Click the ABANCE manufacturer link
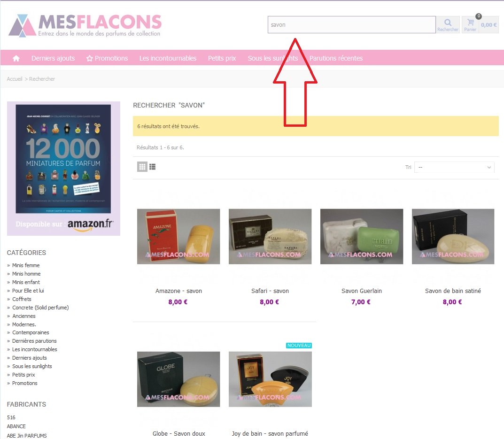 (16, 426)
